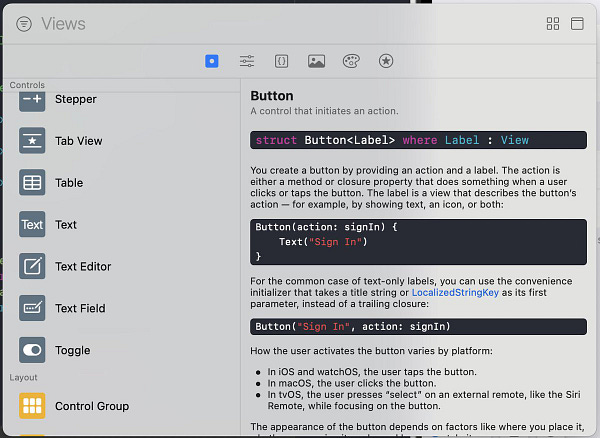Choose the Table row label
600x438 pixels.
point(69,183)
